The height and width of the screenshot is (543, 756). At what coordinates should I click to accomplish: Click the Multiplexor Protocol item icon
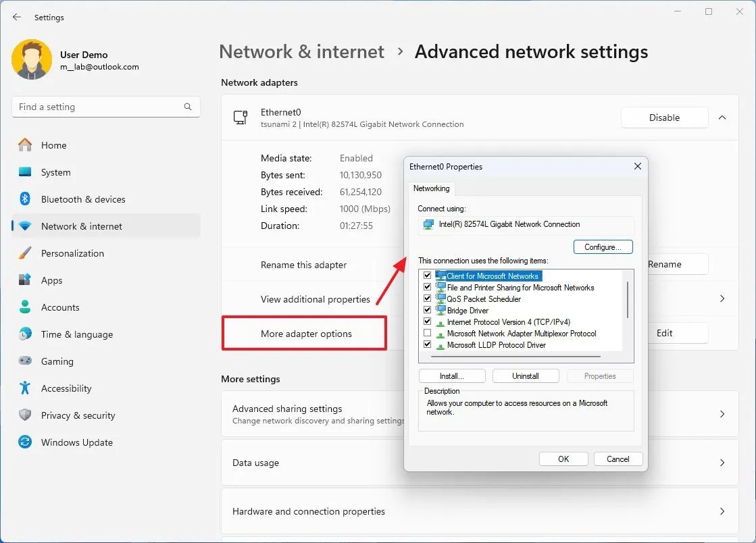[440, 334]
